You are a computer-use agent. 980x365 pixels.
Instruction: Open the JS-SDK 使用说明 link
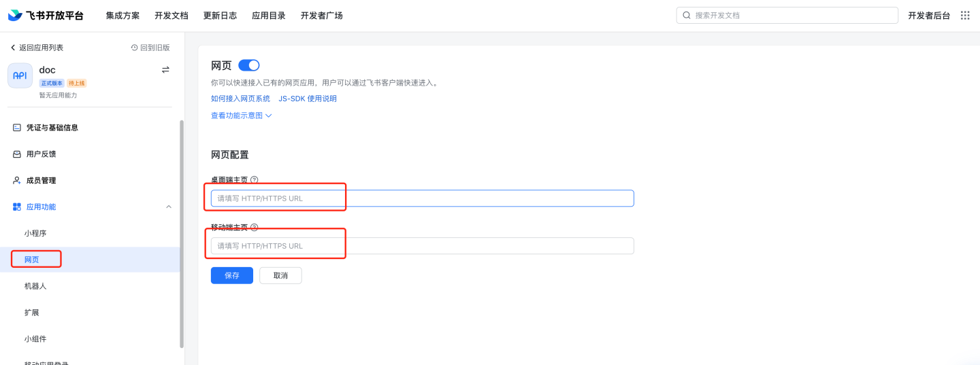click(308, 99)
